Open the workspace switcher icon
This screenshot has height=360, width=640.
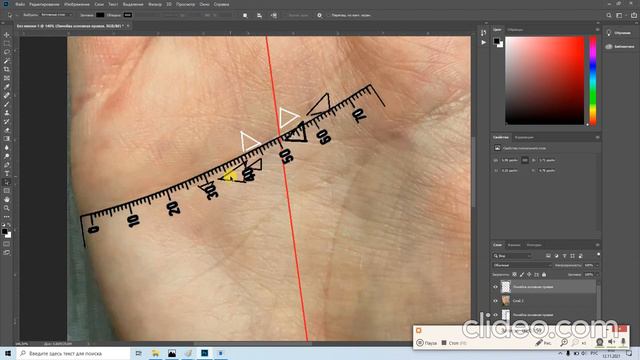click(x=619, y=15)
